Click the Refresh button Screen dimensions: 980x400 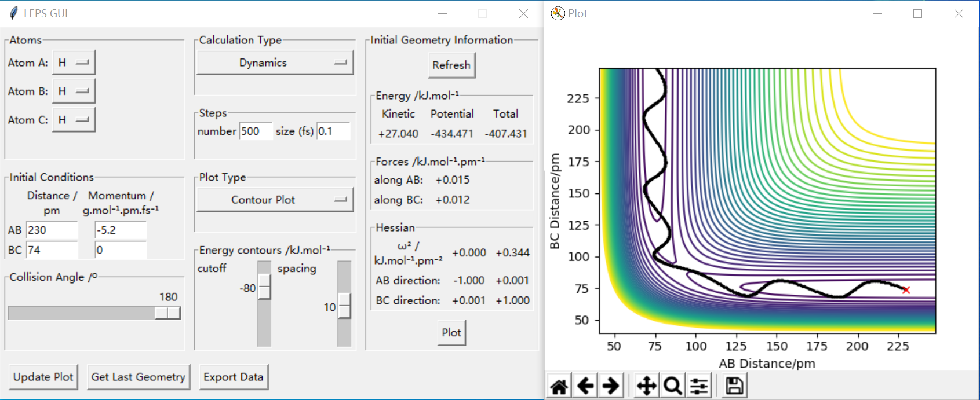451,65
